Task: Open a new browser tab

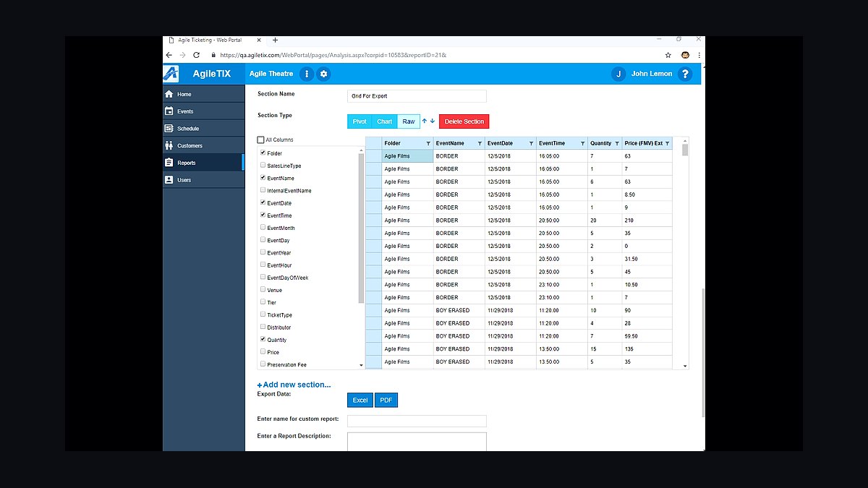Action: [275, 40]
